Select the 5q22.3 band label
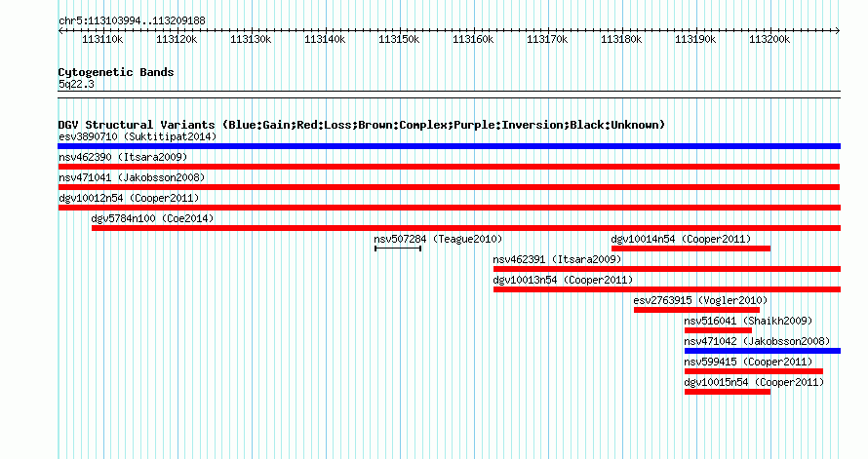The width and height of the screenshot is (868, 459). (x=76, y=85)
